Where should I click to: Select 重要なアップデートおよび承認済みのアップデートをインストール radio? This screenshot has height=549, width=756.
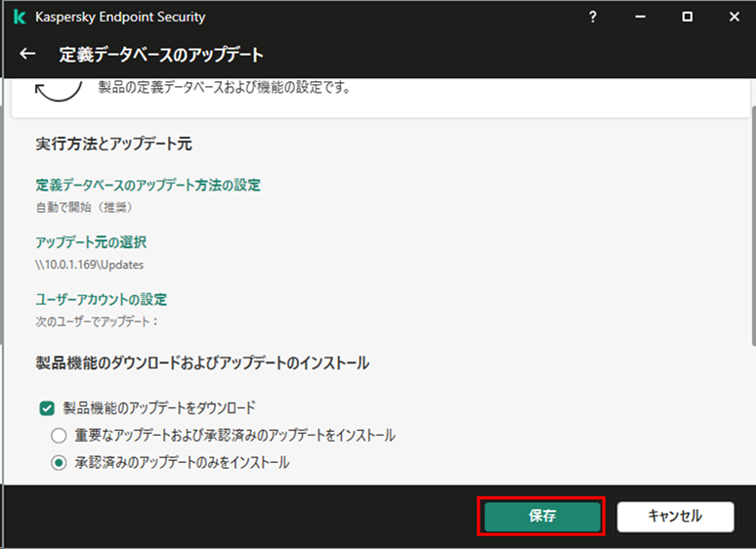59,436
